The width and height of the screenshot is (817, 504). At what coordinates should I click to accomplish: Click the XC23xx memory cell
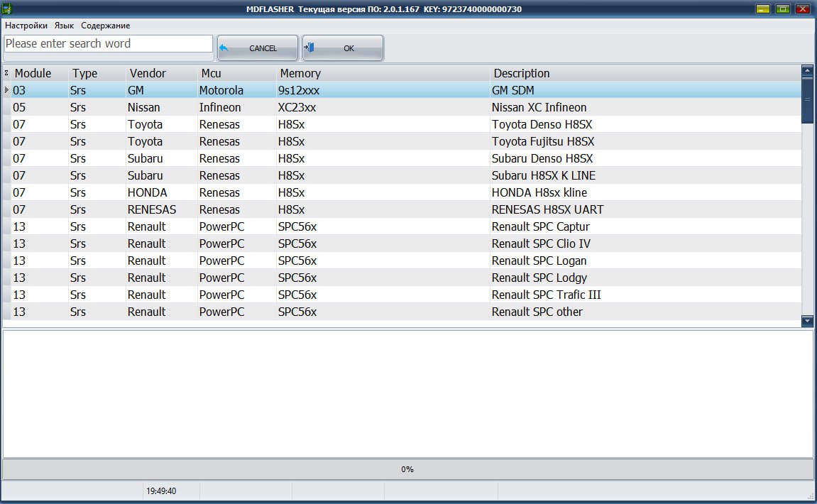[x=383, y=107]
